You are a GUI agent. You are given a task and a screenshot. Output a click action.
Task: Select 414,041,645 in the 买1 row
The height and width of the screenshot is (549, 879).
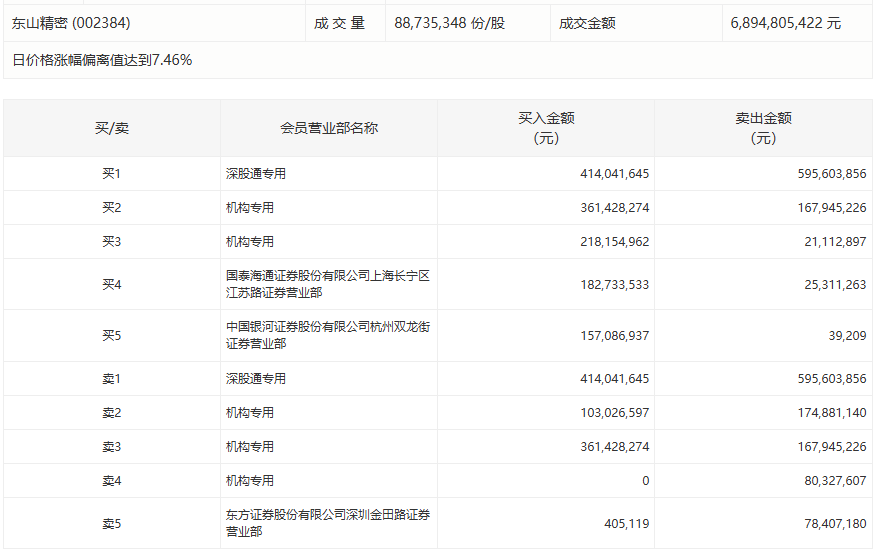(x=614, y=174)
